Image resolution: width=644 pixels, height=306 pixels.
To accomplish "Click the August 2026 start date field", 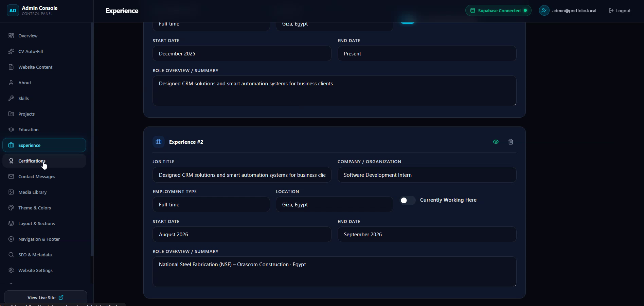I will 242,235.
